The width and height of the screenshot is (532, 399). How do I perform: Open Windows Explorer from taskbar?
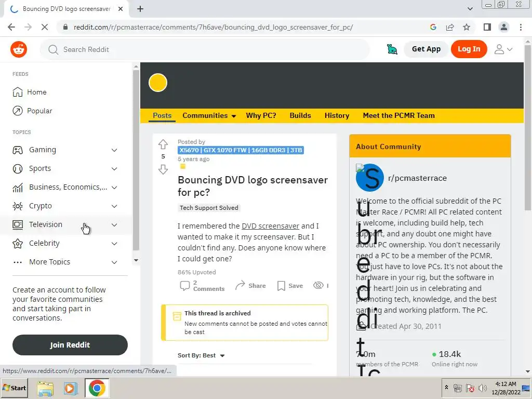45,388
